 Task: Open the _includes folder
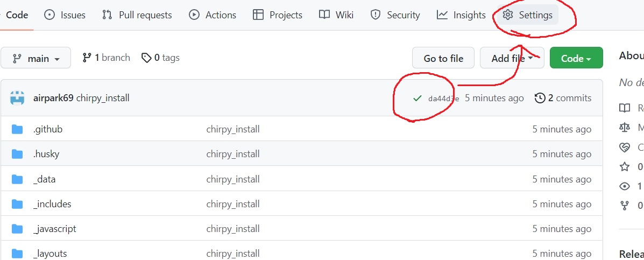(x=52, y=204)
